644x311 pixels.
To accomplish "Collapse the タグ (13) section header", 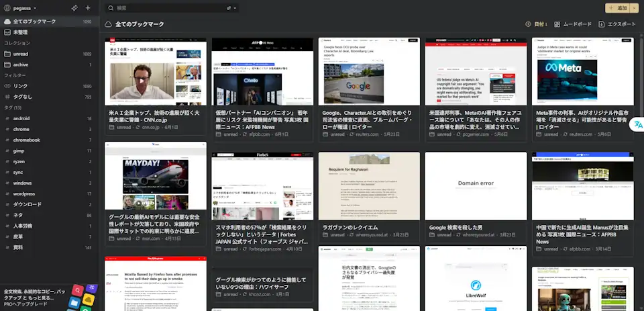I will click(13, 107).
